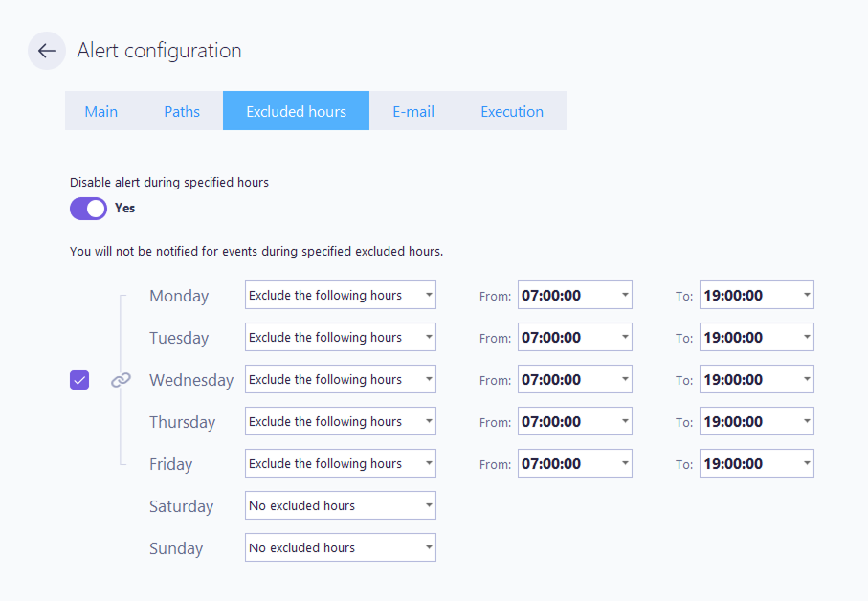Image resolution: width=868 pixels, height=601 pixels.
Task: Click the Sunday day label
Action: [176, 548]
